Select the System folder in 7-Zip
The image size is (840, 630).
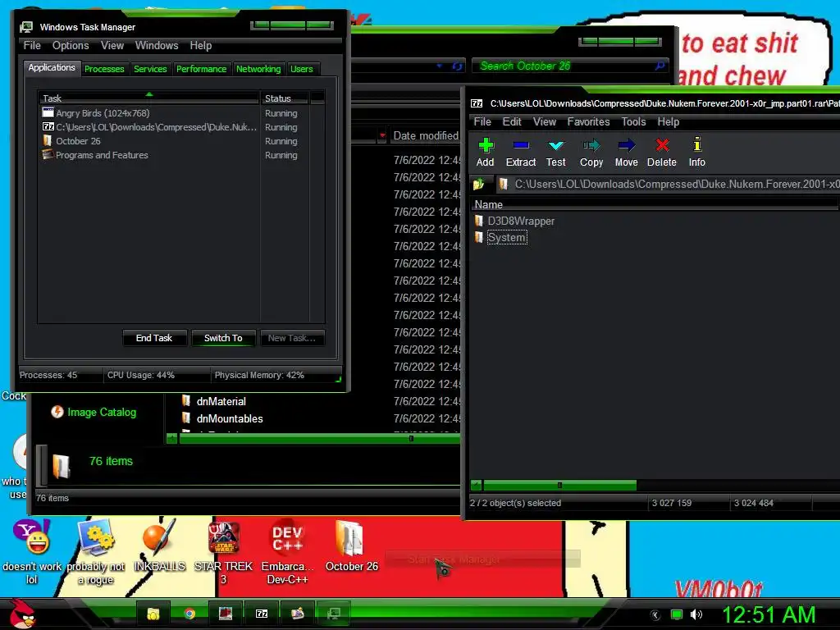(506, 237)
